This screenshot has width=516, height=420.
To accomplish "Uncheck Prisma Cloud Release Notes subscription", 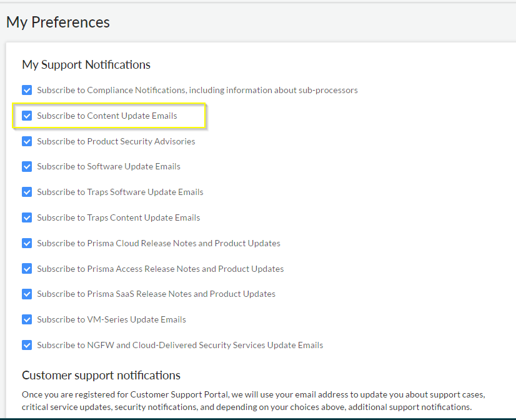I will point(27,243).
